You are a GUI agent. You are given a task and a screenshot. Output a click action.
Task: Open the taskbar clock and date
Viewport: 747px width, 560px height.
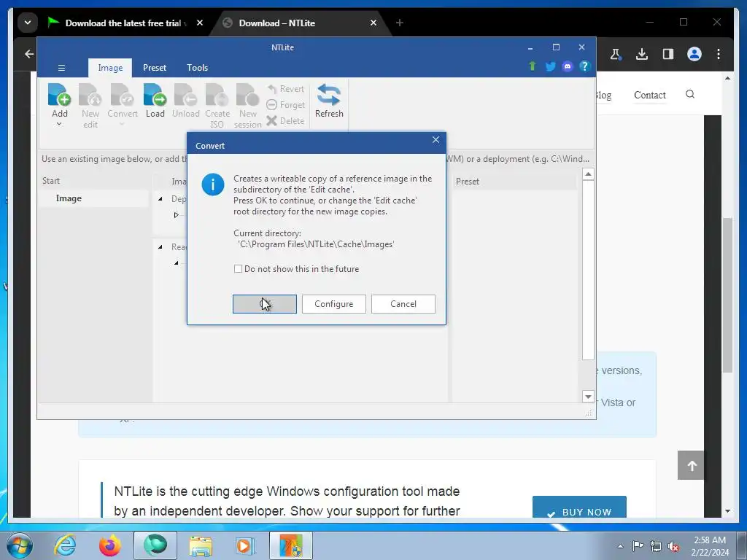pos(710,545)
